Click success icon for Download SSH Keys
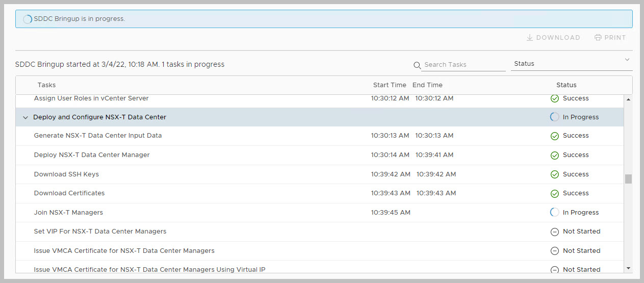 coord(555,174)
